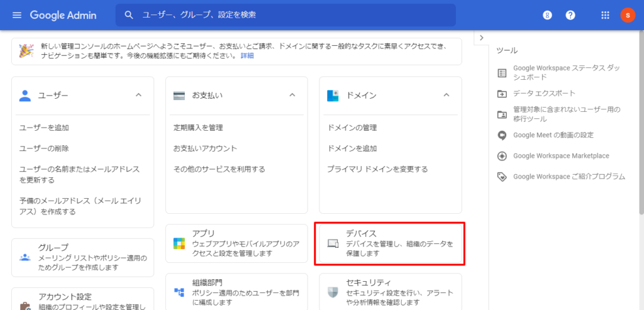Open Google Workspace Marketplace tool
The width and height of the screenshot is (644, 310).
561,156
